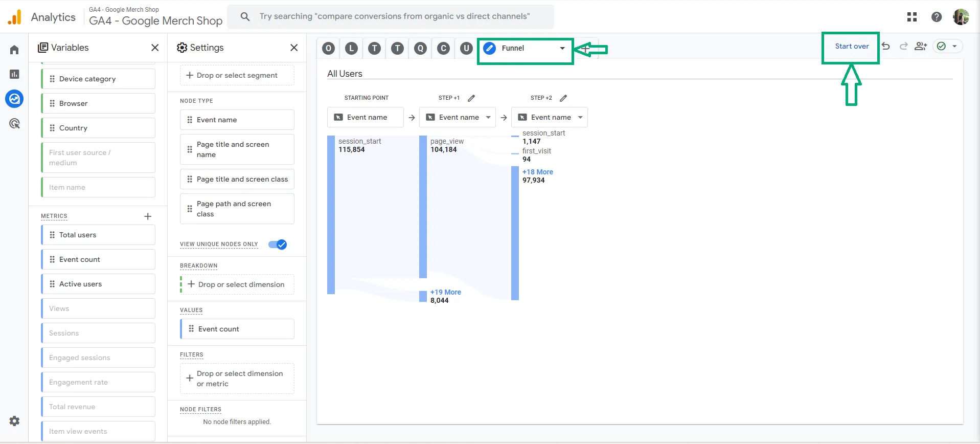Open the help question mark icon
This screenshot has width=980, height=444.
point(937,17)
